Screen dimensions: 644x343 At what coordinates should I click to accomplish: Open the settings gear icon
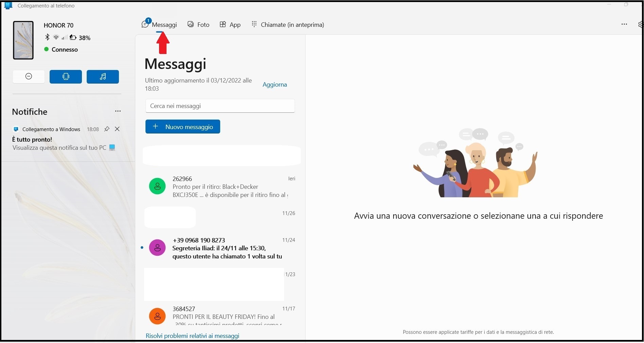pos(641,24)
